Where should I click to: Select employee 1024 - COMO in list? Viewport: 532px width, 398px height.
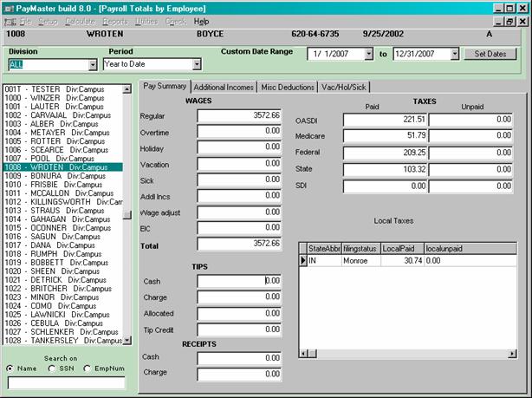click(x=62, y=306)
